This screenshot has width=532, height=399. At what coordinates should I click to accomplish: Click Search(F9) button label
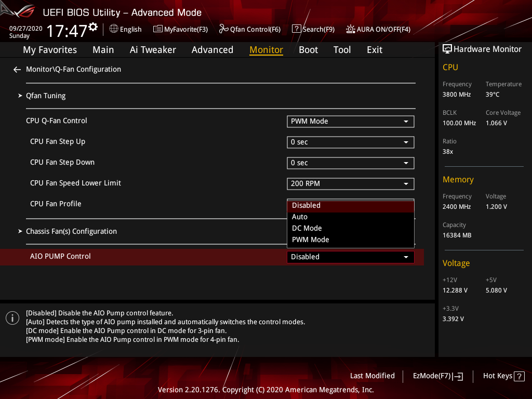[x=318, y=30]
